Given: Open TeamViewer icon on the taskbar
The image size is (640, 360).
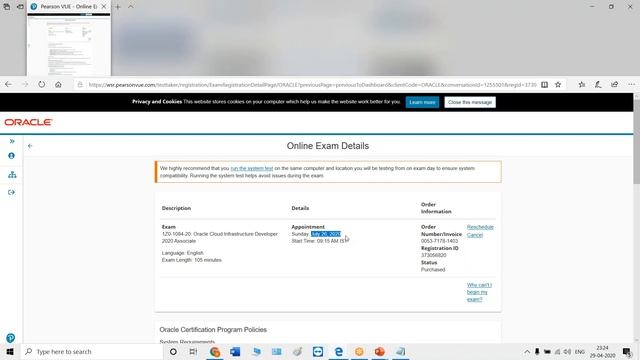Looking at the screenshot, I should coord(318,351).
